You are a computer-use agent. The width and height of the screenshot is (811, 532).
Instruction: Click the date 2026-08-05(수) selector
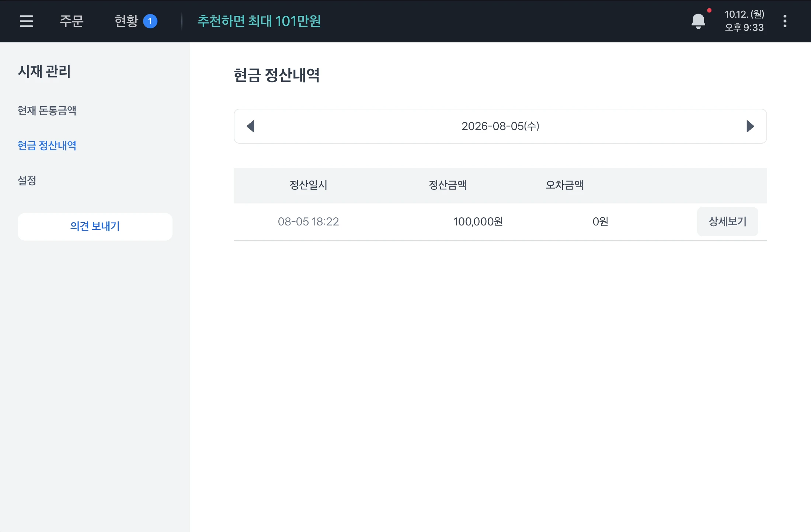[500, 126]
